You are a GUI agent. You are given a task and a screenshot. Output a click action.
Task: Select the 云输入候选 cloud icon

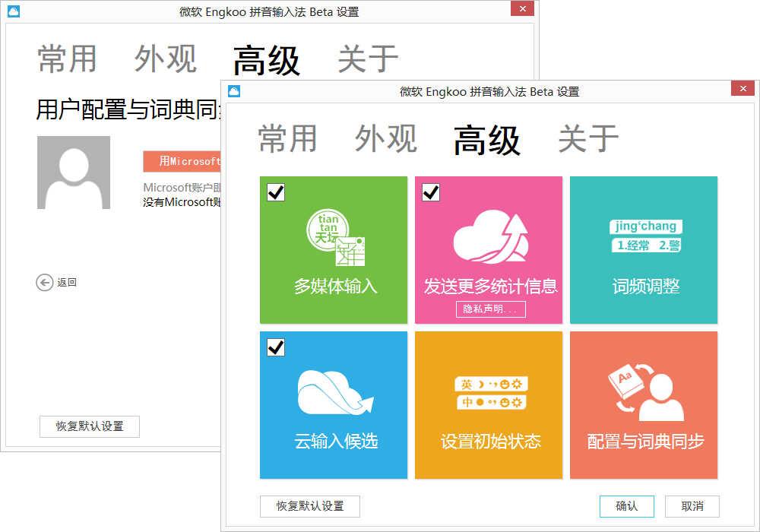tap(333, 391)
